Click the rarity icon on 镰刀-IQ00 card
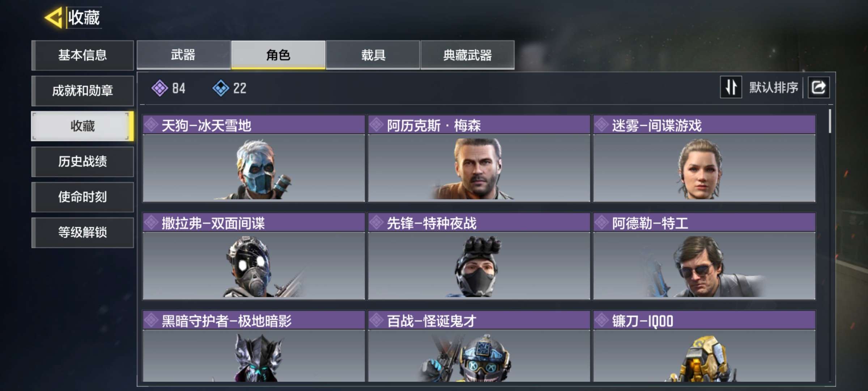Viewport: 868px width, 391px height. tap(602, 320)
